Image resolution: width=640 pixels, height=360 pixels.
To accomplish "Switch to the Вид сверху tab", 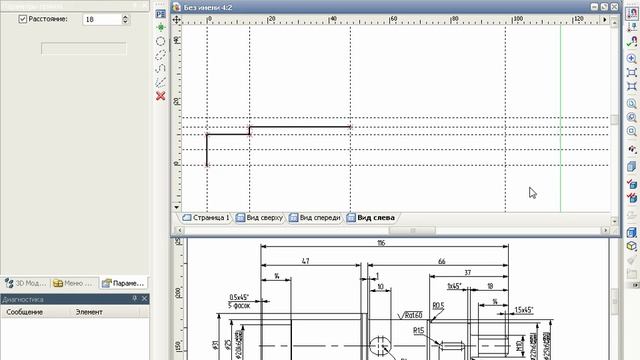I will [260, 218].
